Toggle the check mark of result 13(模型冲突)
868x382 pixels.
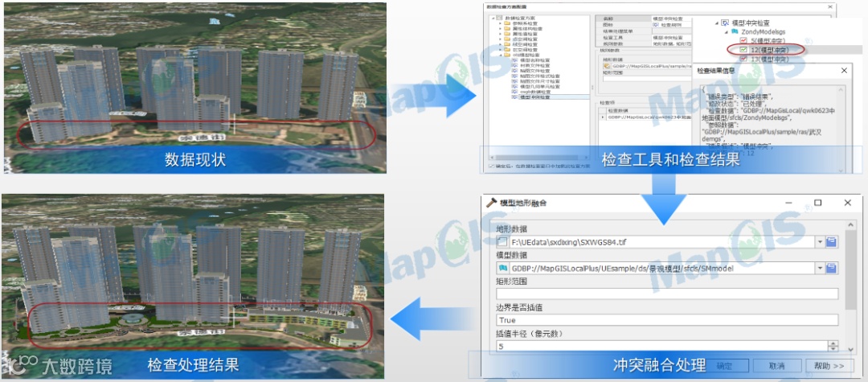[x=744, y=60]
